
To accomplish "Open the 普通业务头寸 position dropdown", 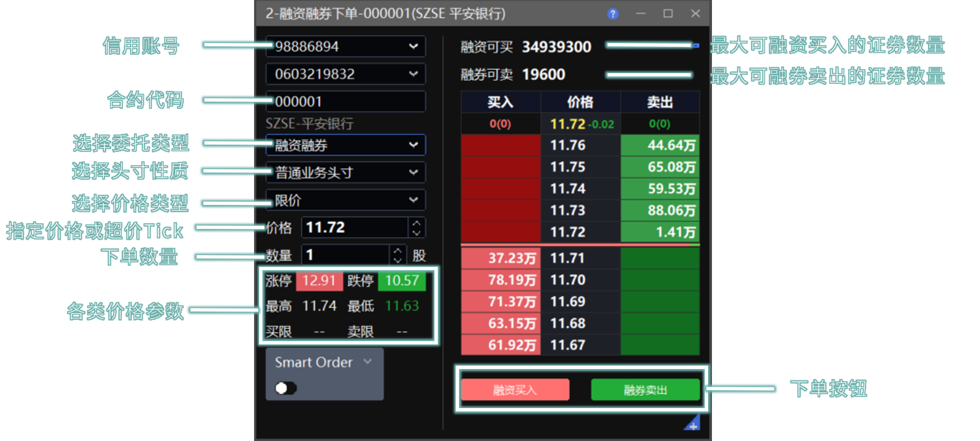I will click(413, 172).
